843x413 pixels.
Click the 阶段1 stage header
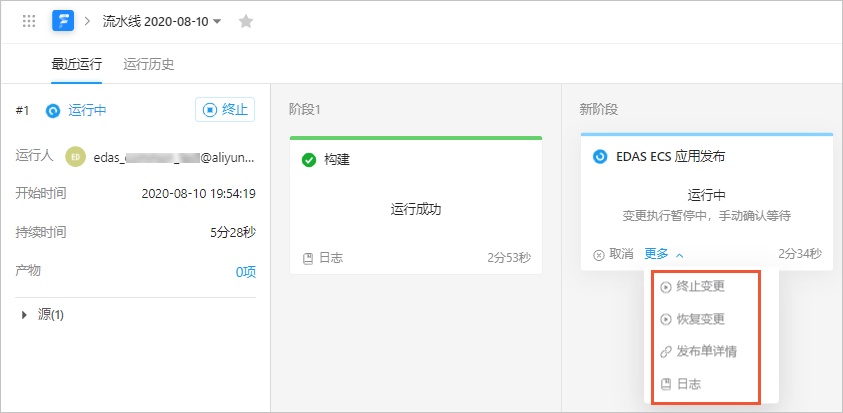coord(304,110)
